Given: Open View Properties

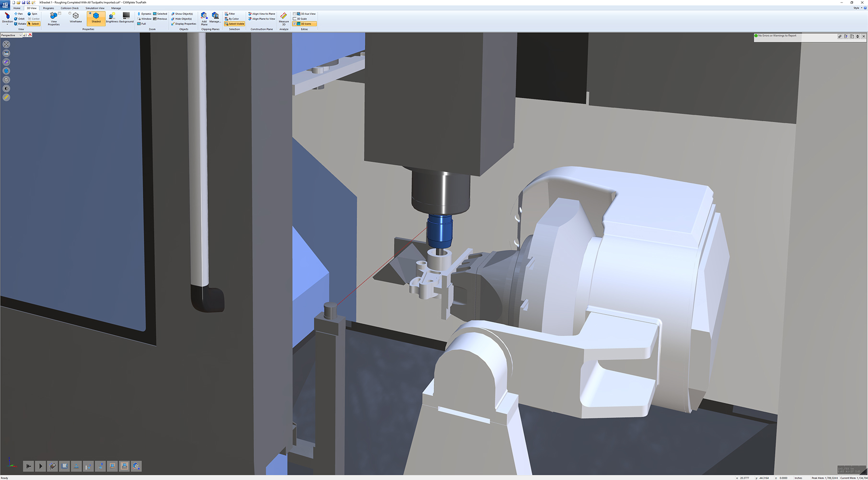Looking at the screenshot, I should click(54, 19).
